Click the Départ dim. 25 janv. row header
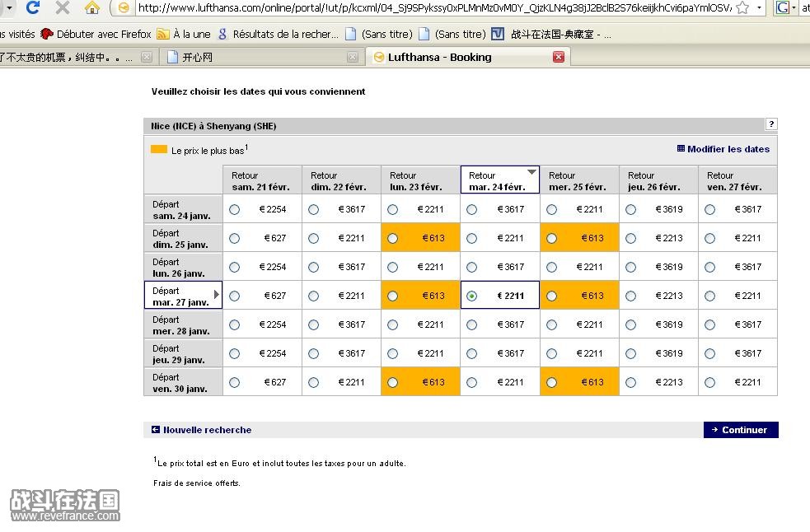 [184, 239]
